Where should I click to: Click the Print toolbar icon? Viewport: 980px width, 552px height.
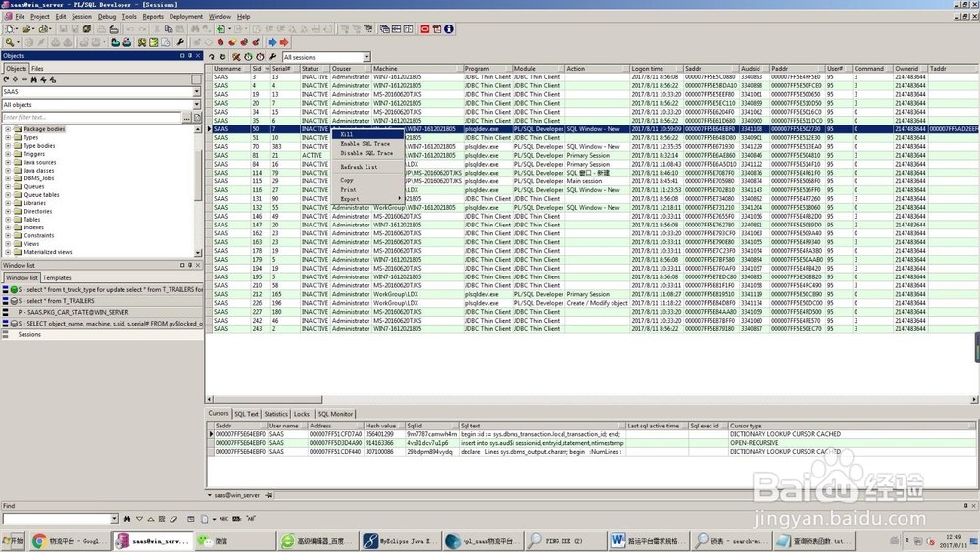point(101,29)
